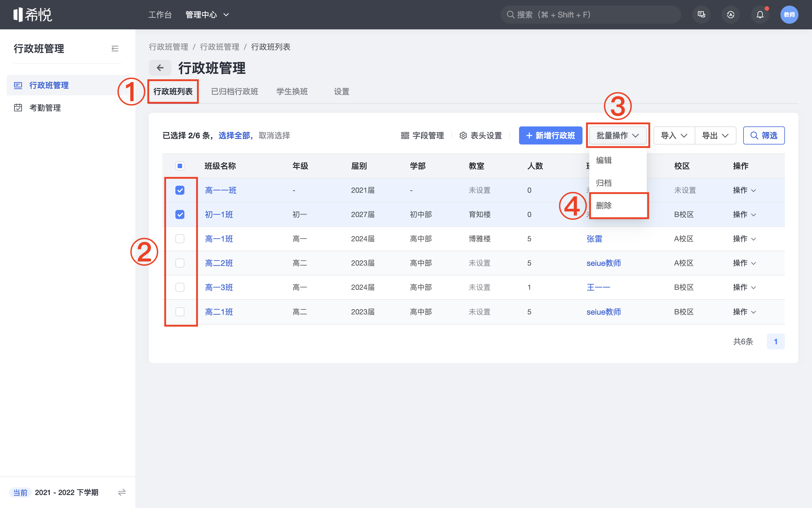
Task: Open 工作台 in top navigation
Action: 160,15
